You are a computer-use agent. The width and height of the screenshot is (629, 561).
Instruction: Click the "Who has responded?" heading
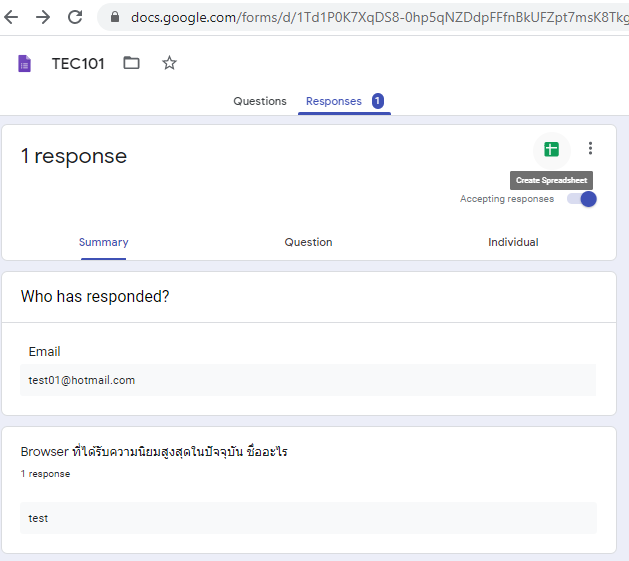coord(95,297)
